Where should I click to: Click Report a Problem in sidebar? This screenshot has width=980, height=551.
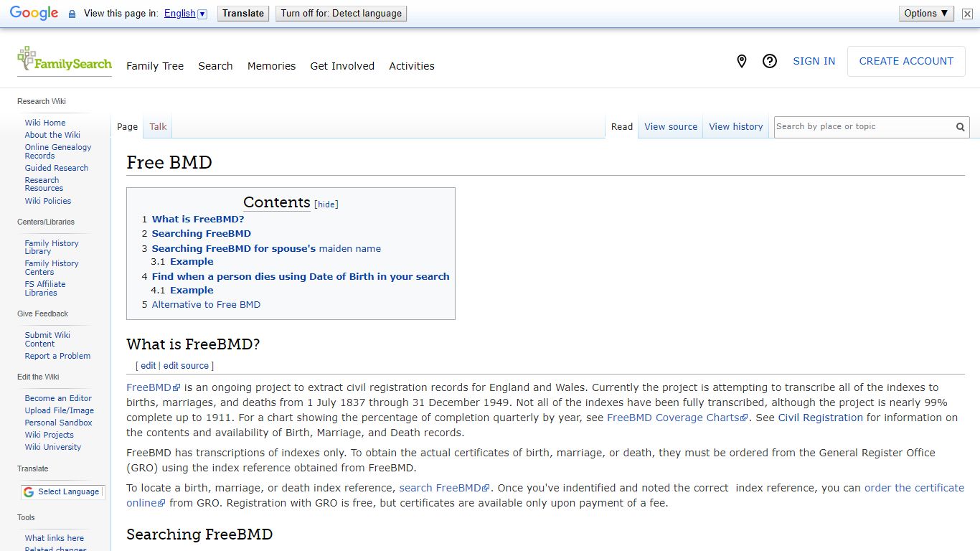[57, 356]
